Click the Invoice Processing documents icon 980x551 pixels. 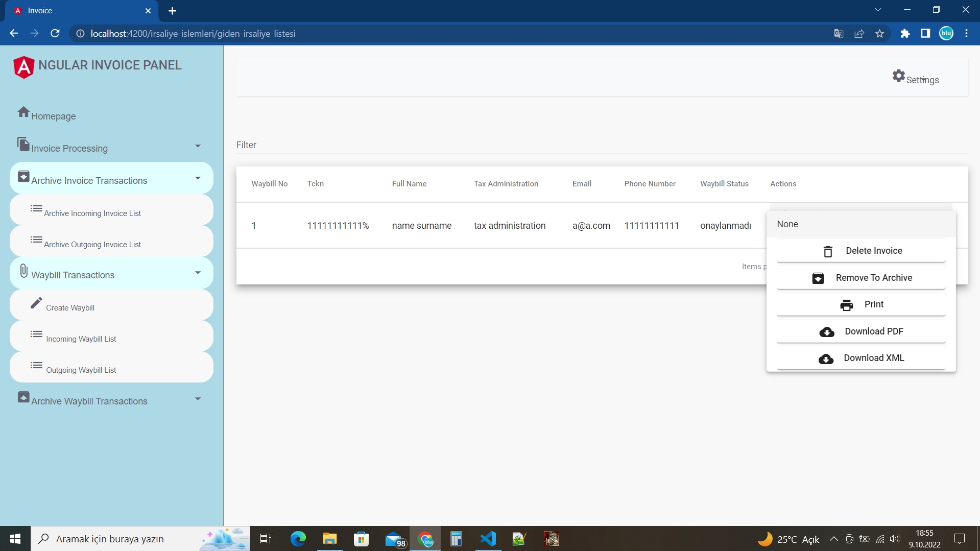coord(23,144)
